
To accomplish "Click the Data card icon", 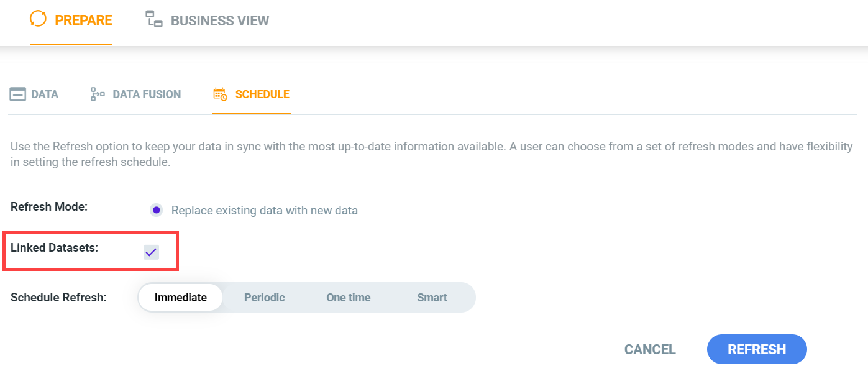I will [18, 94].
